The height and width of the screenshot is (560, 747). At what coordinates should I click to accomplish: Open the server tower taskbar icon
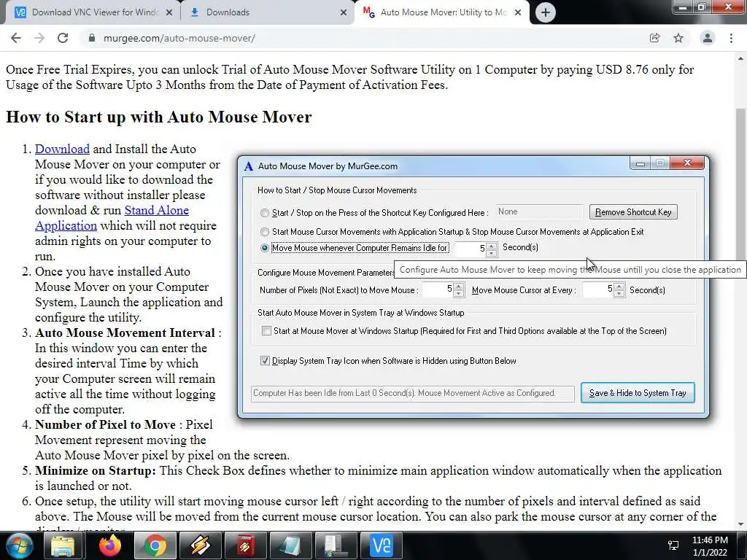pos(335,545)
